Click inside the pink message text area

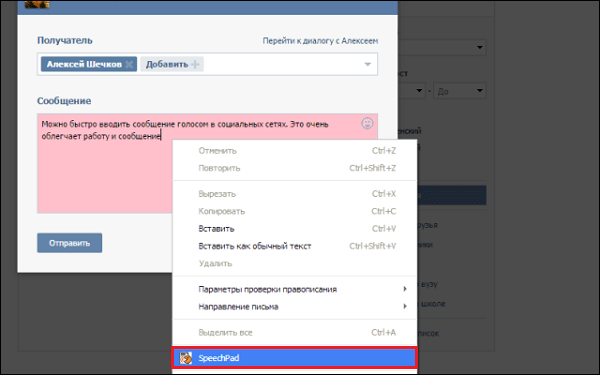(x=207, y=163)
